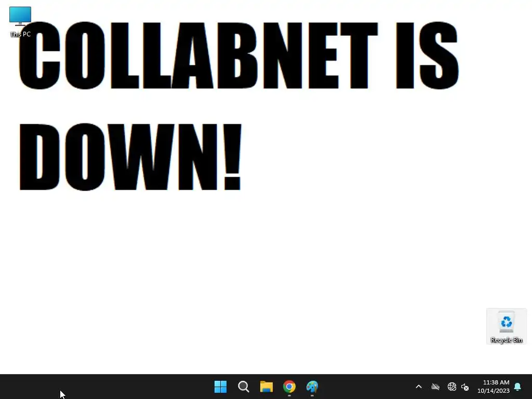Open the Windows Start menu
This screenshot has width=532, height=399.
tap(220, 387)
